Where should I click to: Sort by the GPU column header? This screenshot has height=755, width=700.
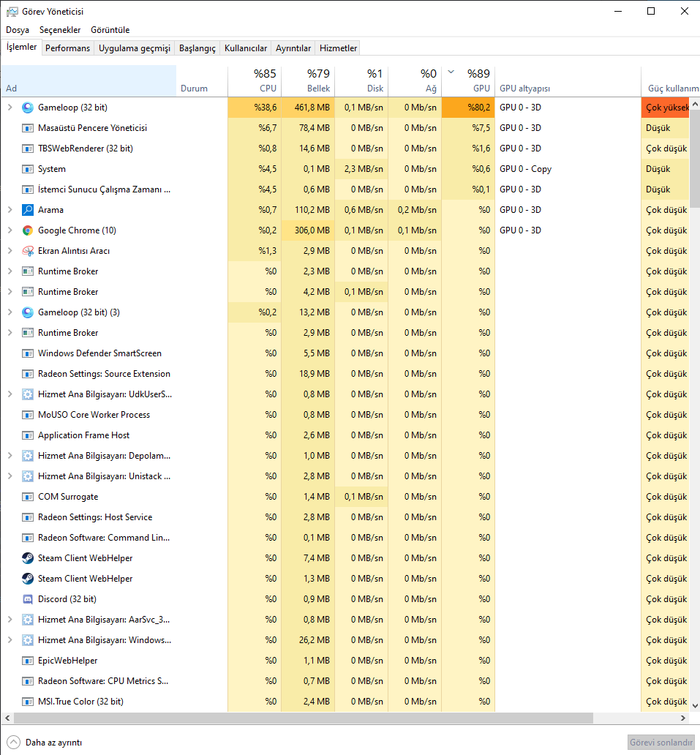[468, 81]
